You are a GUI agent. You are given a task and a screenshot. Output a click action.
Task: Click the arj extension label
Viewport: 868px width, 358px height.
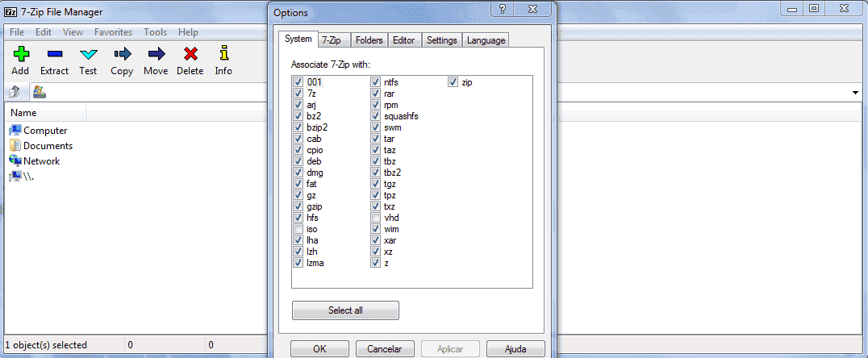[x=311, y=105]
